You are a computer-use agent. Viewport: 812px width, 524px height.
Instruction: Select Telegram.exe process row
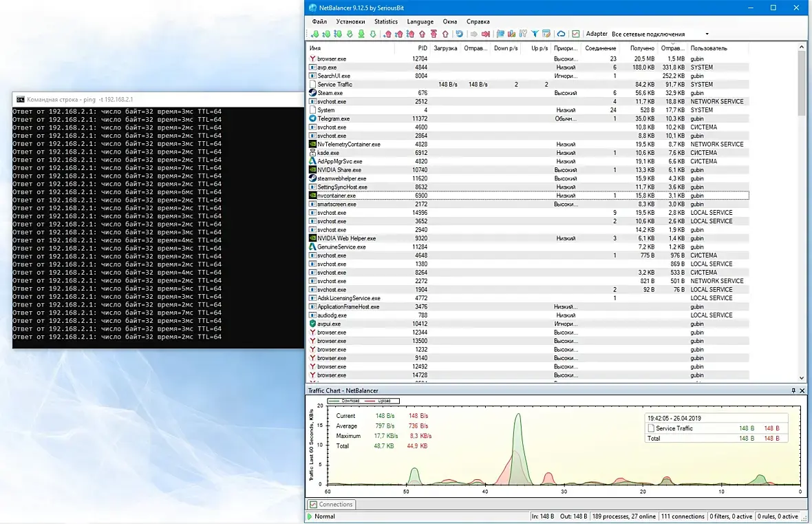click(x=528, y=118)
